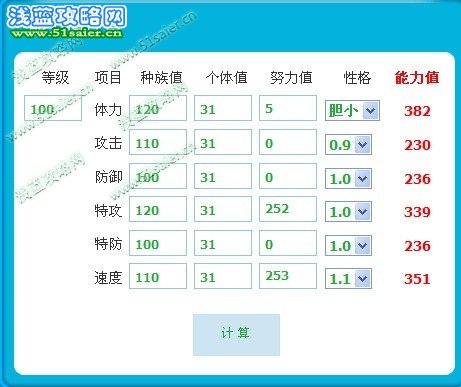Select the 特防 种族值 field with 100

click(158, 243)
